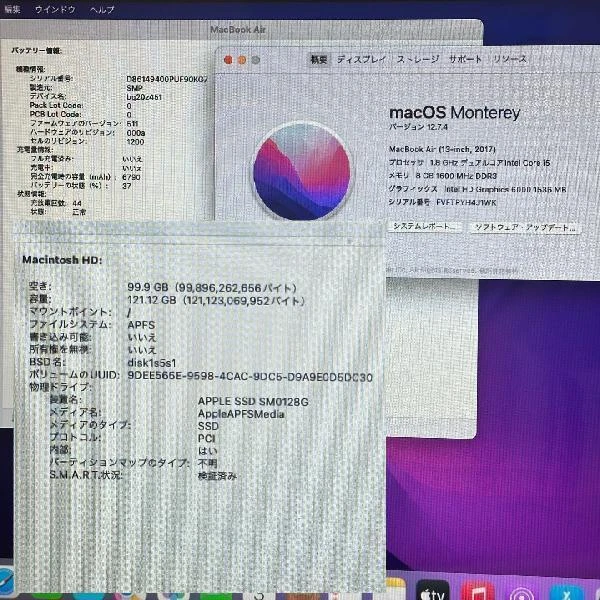Image resolution: width=600 pixels, height=600 pixels.
Task: Click cell revision value 1200
Action: click(x=135, y=142)
